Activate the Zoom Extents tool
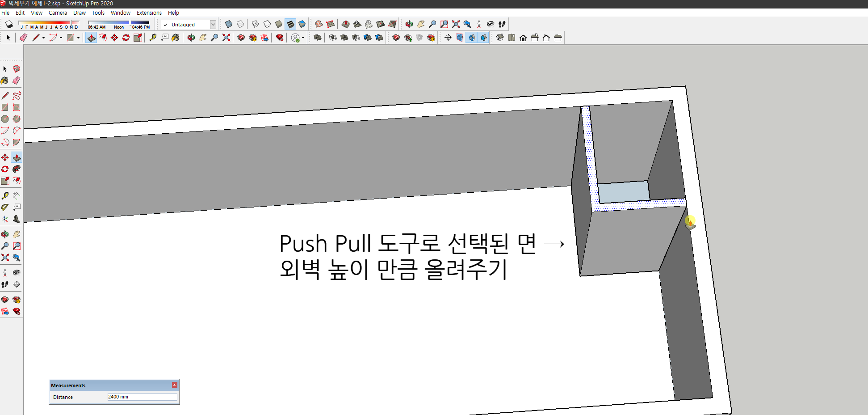This screenshot has width=868, height=415. pos(226,38)
